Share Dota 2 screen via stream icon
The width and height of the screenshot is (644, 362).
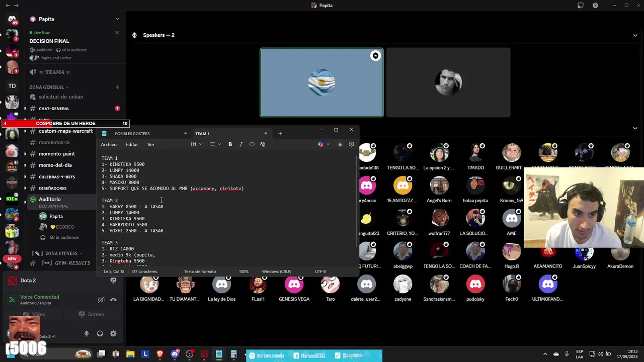[x=113, y=281]
